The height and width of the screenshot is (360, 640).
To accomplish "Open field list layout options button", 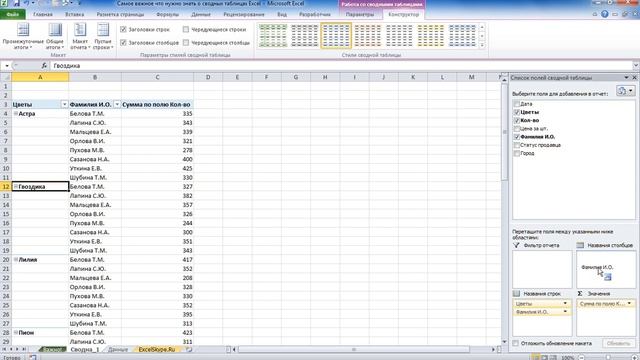I will tap(625, 91).
